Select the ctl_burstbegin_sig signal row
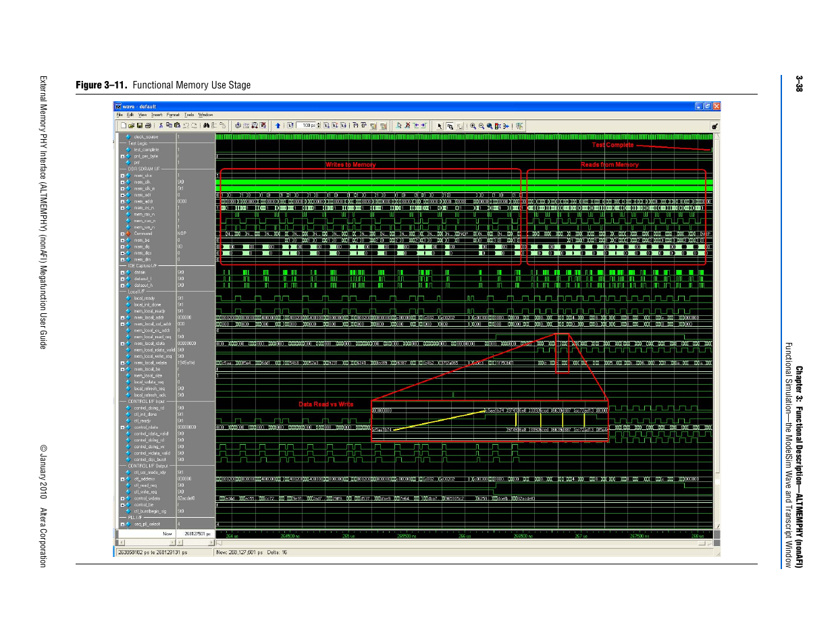The image size is (834, 644). [x=150, y=511]
